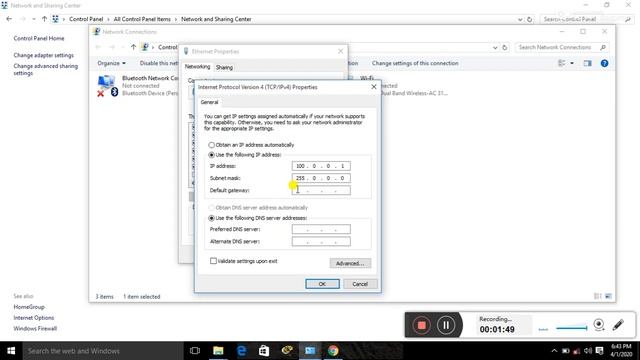Viewport: 640px width, 360px height.
Task: Click the Preferred DNS server field
Action: point(321,229)
